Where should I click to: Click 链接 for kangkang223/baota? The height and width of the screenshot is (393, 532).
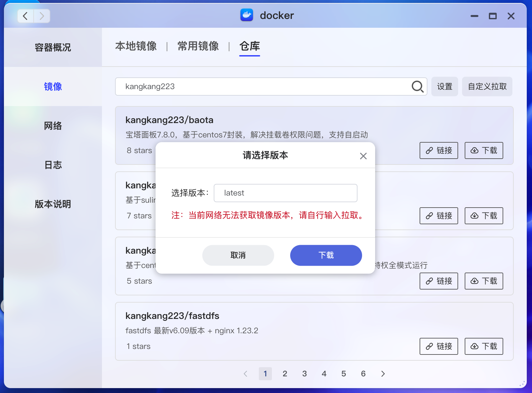tap(439, 150)
